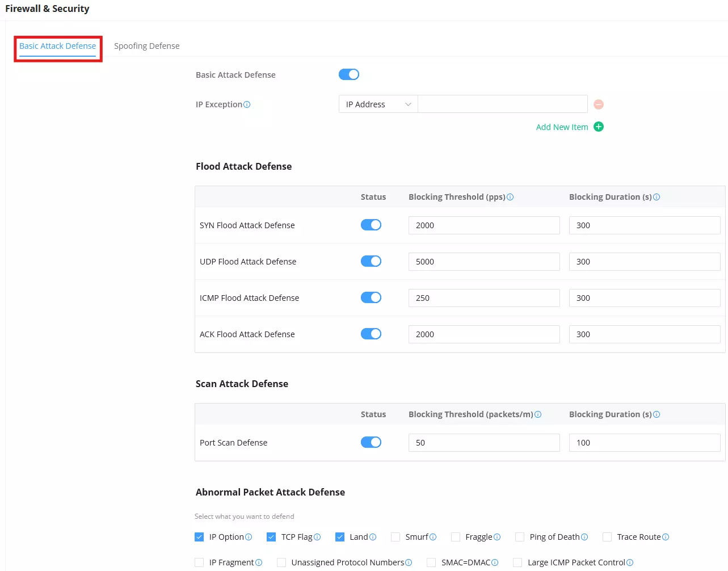
Task: Enable Unassigned Protocol Numbers checkbox
Action: (x=281, y=562)
